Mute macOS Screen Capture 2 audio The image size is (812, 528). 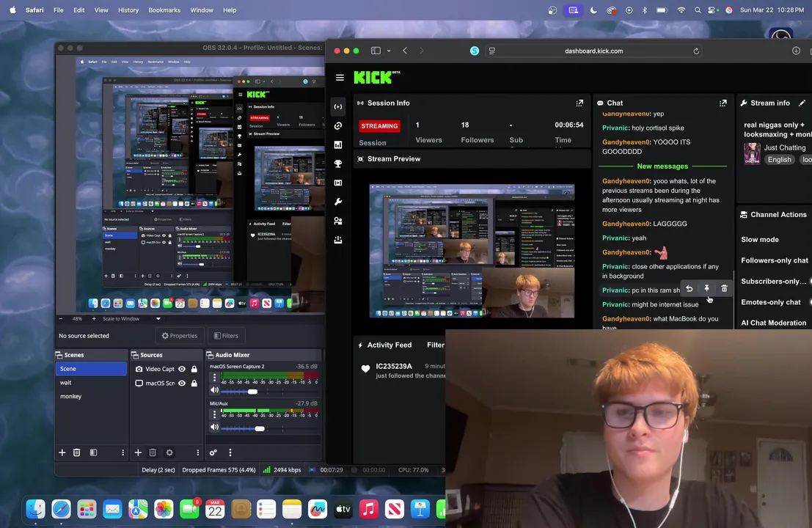tap(214, 390)
